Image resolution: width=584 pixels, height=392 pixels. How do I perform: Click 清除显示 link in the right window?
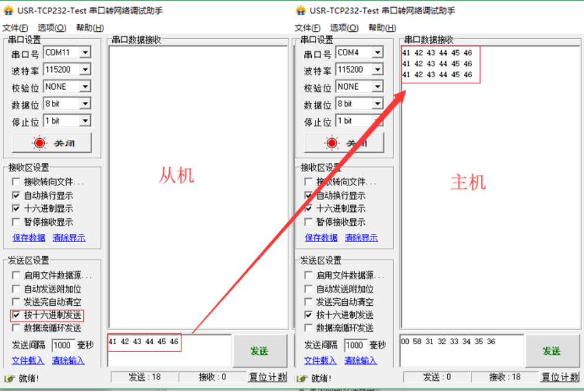click(361, 237)
